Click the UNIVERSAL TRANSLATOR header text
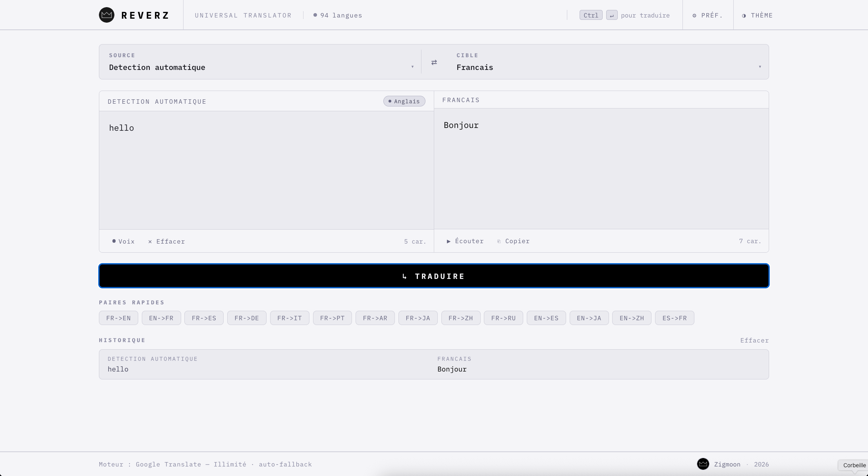The image size is (868, 476). coord(243,15)
